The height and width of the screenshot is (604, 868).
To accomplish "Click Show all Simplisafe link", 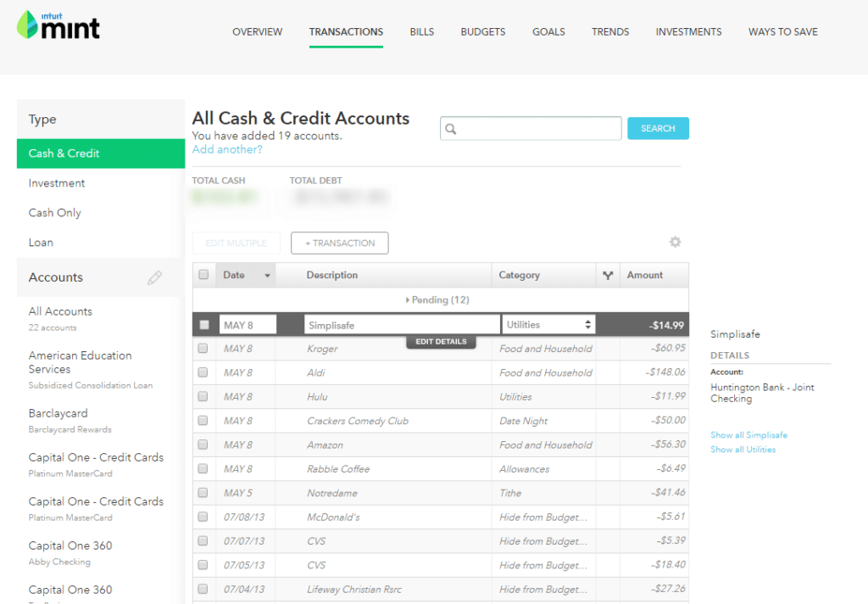I will pos(748,435).
